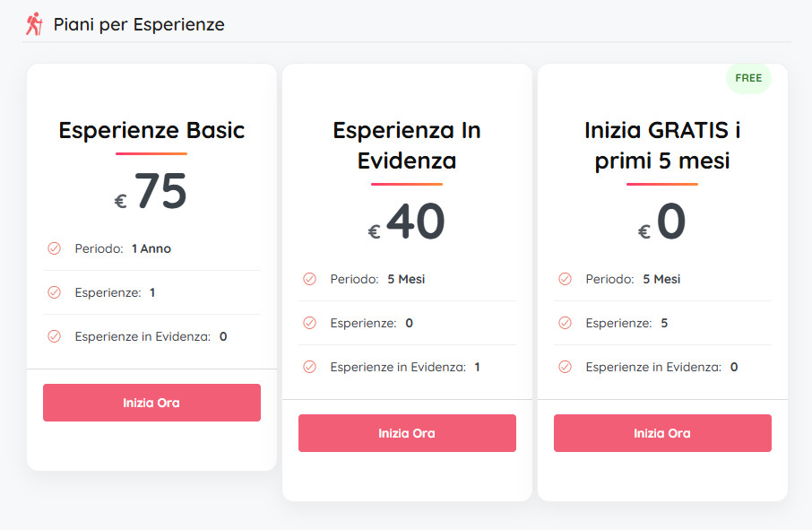Click check icon next to Esperienze: 5

pos(565,323)
